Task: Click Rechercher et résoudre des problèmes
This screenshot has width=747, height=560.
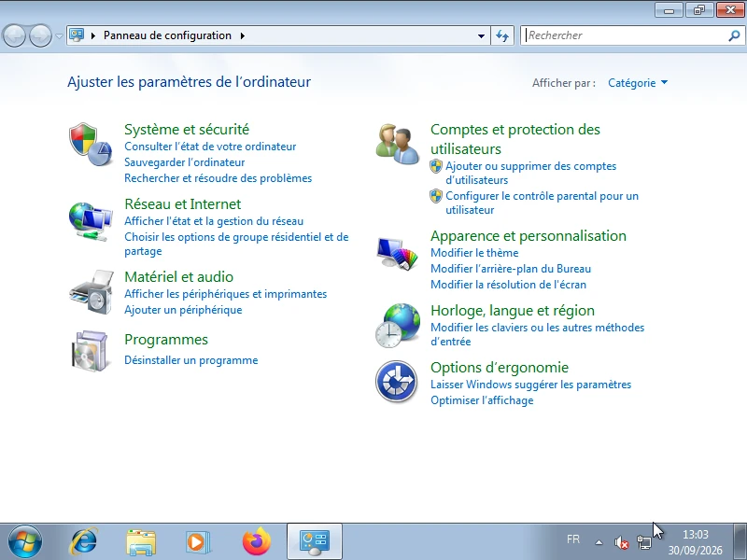Action: pos(218,178)
